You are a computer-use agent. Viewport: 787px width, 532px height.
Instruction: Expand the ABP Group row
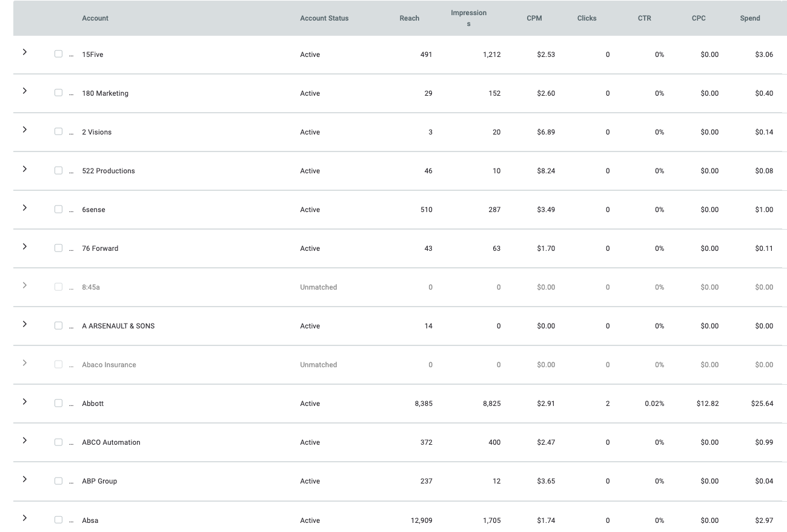point(25,479)
